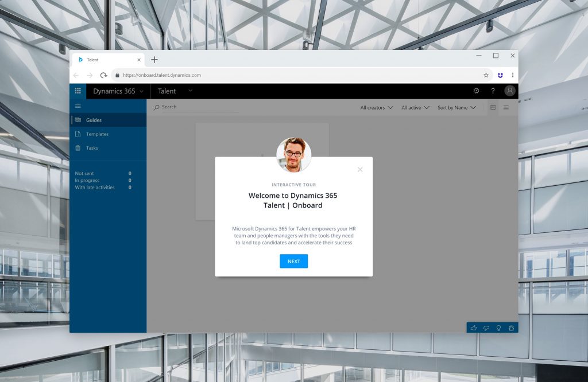Open a new browser tab
This screenshot has height=382, width=588.
pyautogui.click(x=154, y=60)
